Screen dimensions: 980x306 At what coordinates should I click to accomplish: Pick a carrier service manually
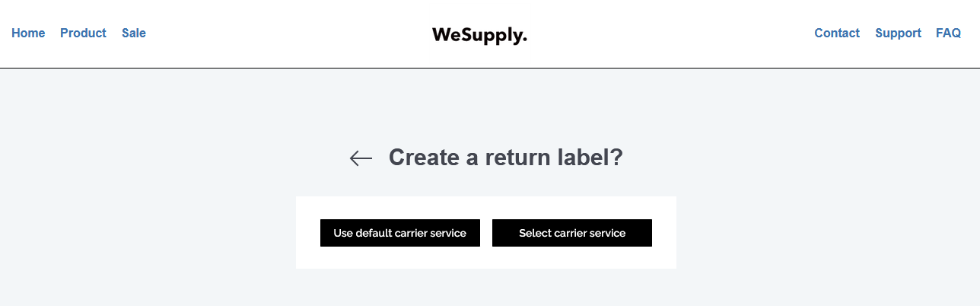pyautogui.click(x=572, y=233)
